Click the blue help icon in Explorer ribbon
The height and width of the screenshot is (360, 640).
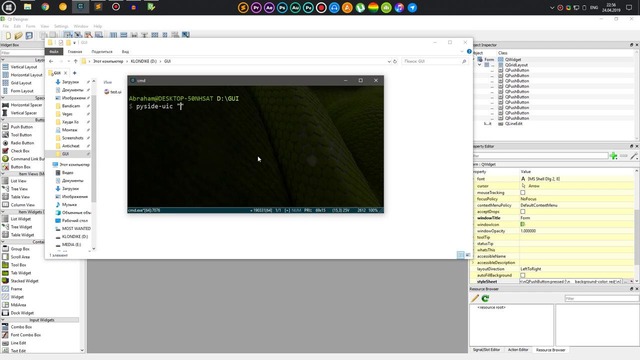[x=469, y=51]
